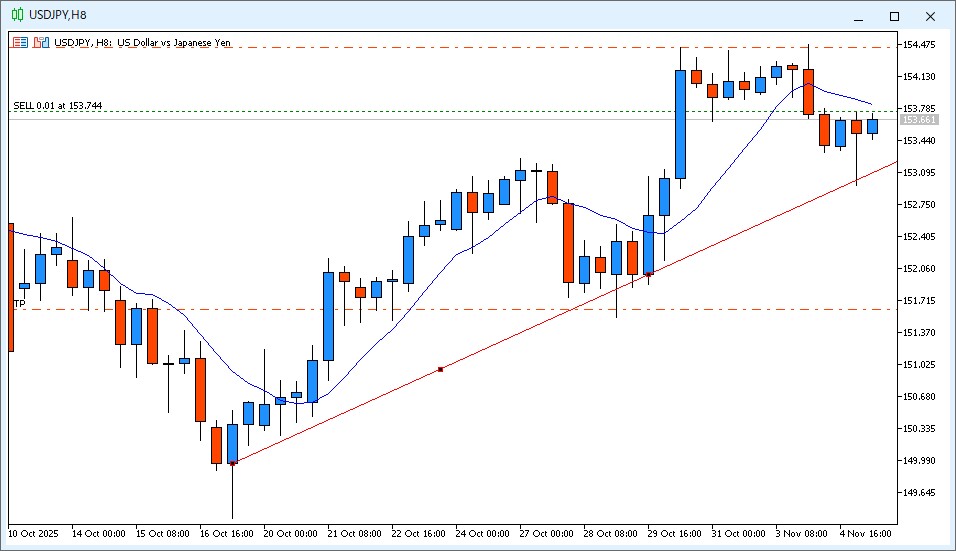Open the Depth of Market icon
This screenshot has height=551, width=956.
(x=41, y=43)
